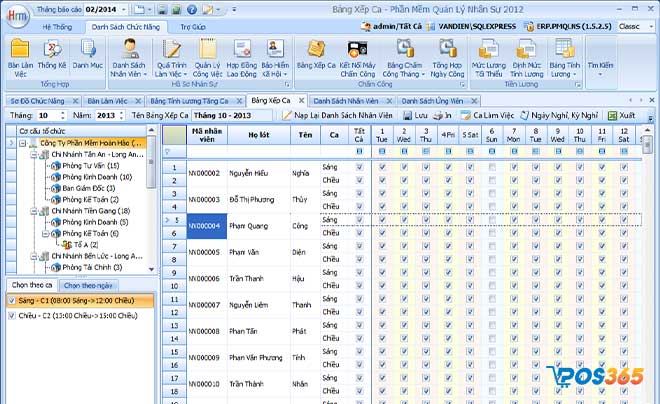The width and height of the screenshot is (660, 404).
Task: Click the organization tree scrollbar down arrow
Action: [152, 269]
